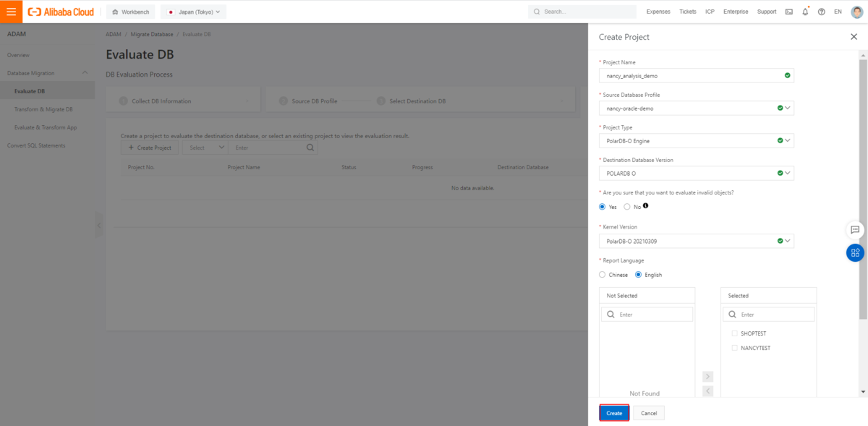Open the chat feedback floating icon

click(x=855, y=229)
